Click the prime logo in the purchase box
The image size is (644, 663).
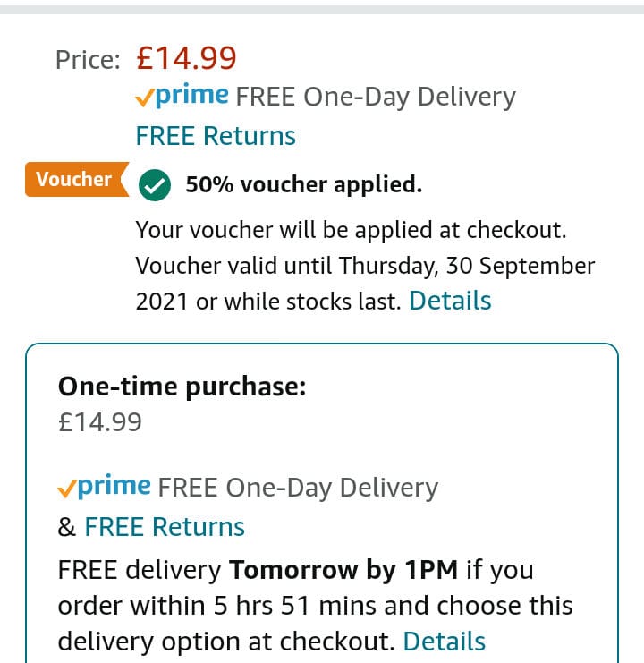click(104, 486)
